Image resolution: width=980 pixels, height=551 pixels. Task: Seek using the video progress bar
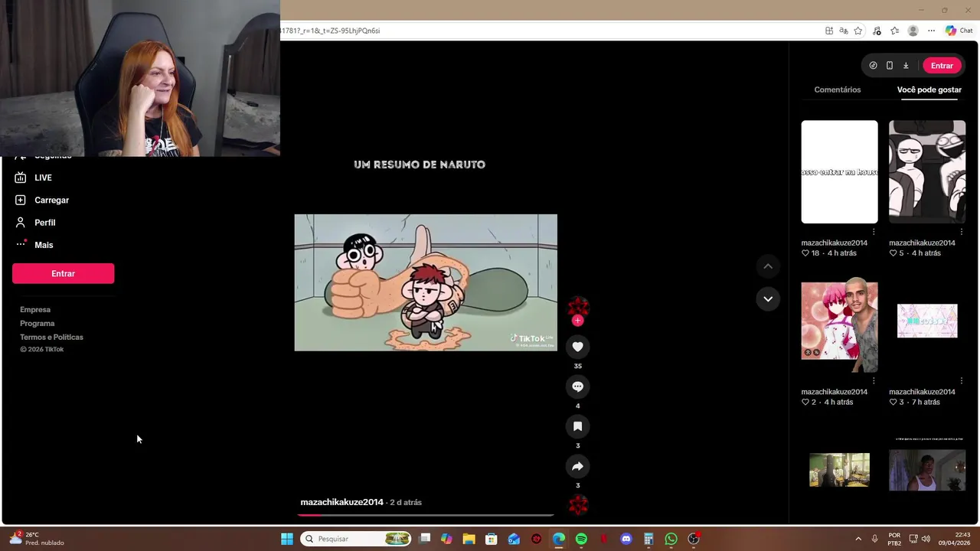coord(425,515)
